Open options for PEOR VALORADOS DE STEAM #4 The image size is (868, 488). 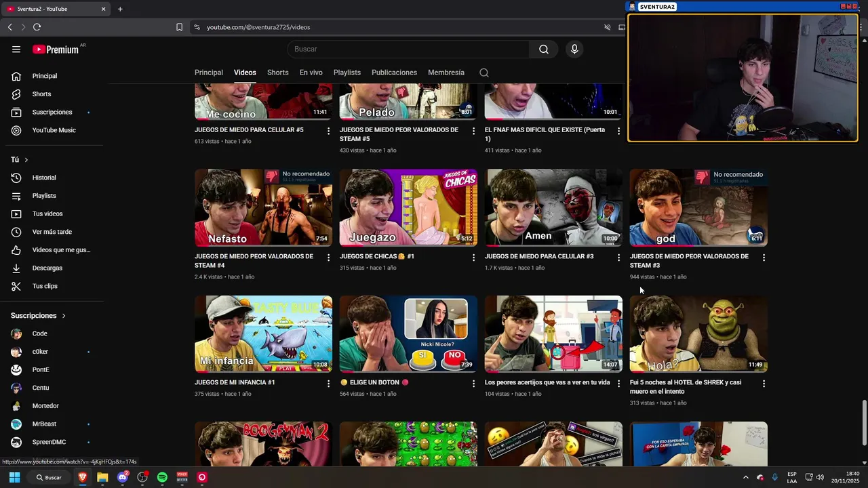(328, 258)
